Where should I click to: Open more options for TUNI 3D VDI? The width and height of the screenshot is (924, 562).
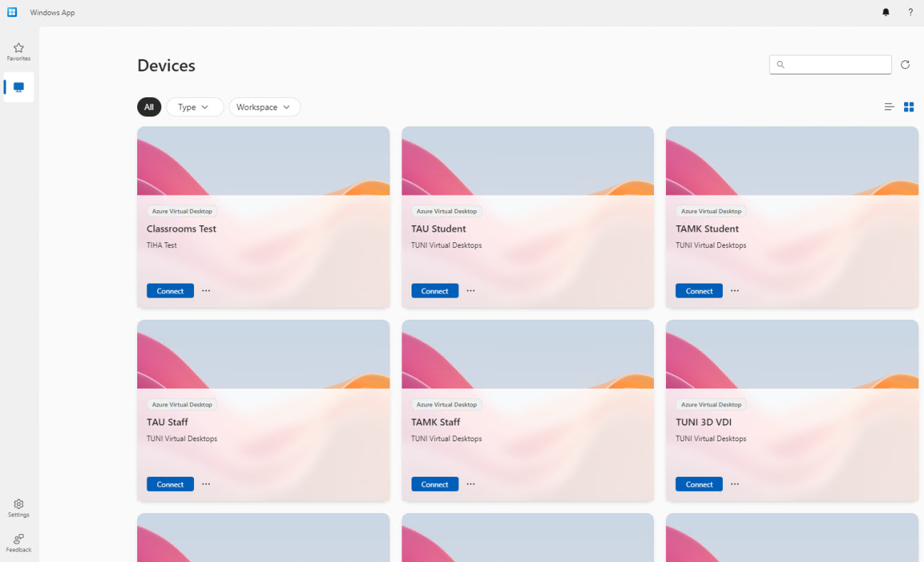[735, 484]
